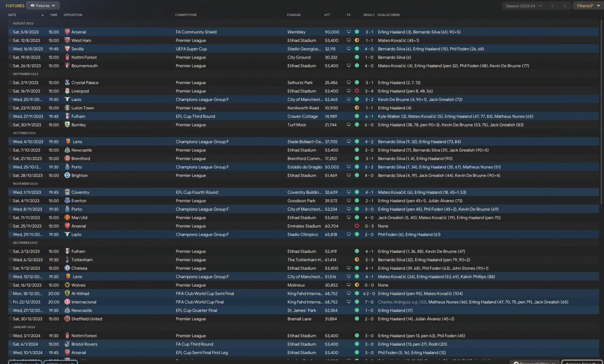
Task: Sort by the Att column header
Action: click(327, 15)
